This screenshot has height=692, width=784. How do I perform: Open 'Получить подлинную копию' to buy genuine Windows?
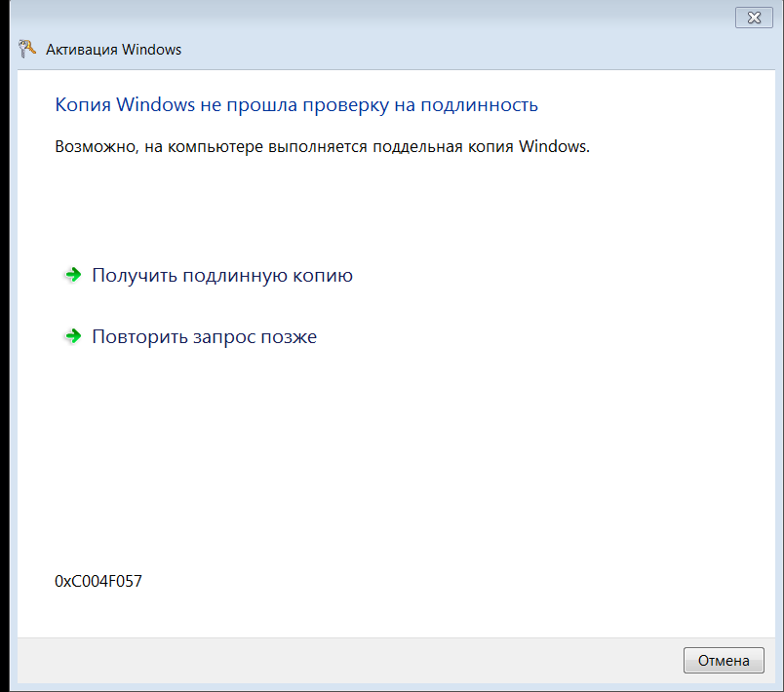coord(221,275)
